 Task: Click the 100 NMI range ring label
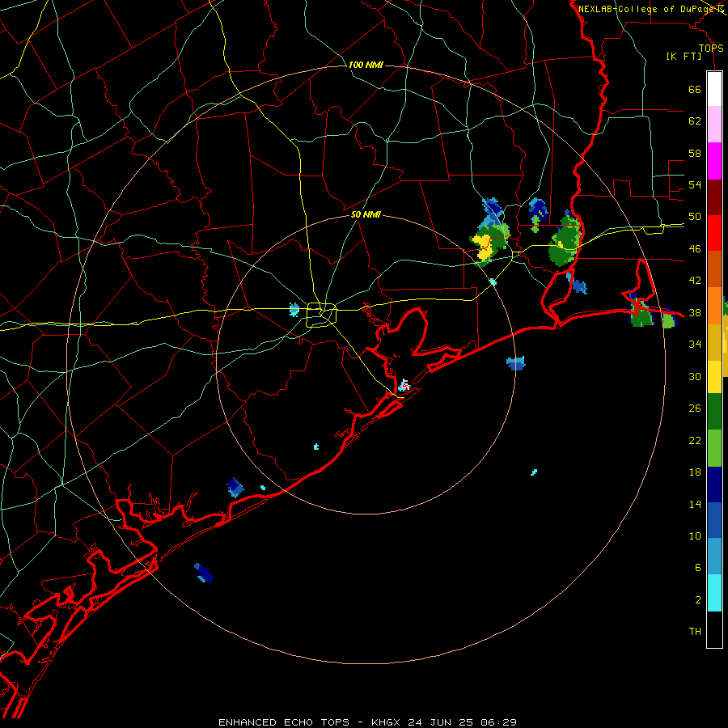(x=366, y=65)
